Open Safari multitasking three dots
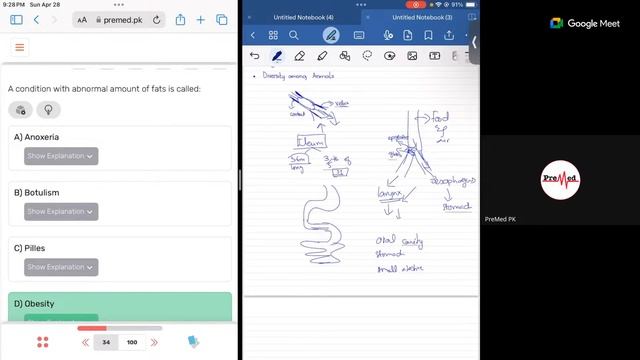This screenshot has height=360, width=640. [119, 5]
